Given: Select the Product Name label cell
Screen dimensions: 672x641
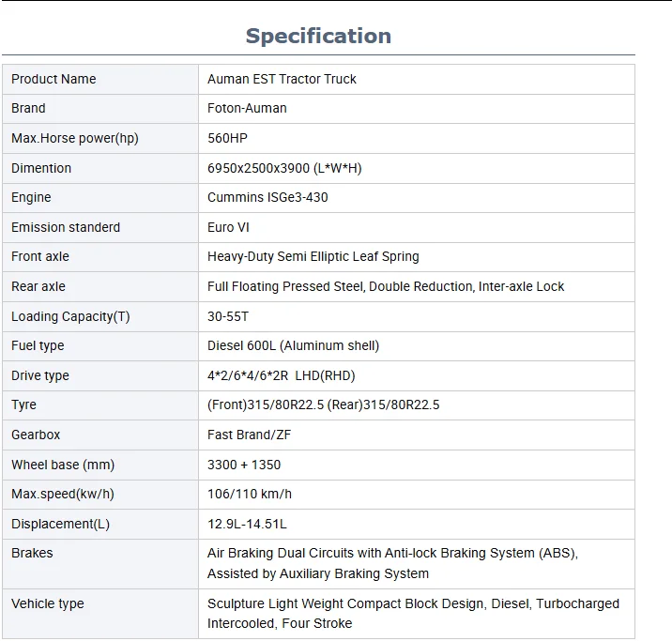Looking at the screenshot, I should 53,79.
